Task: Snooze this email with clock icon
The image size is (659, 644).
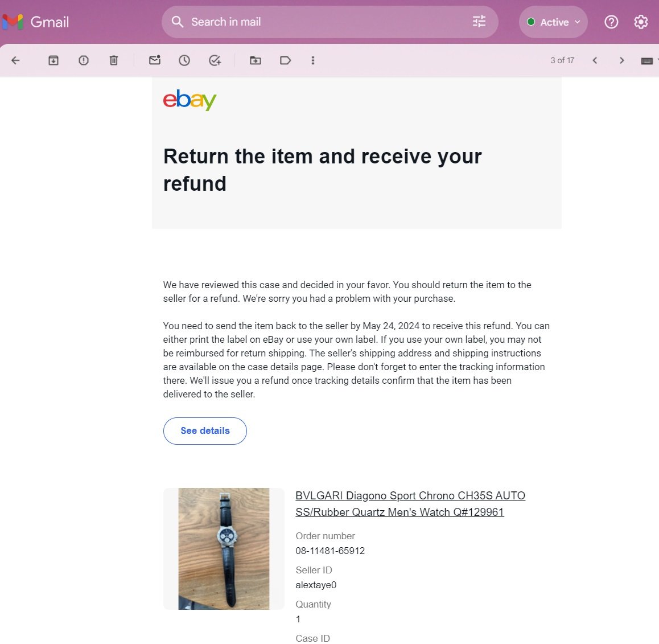Action: pos(184,60)
